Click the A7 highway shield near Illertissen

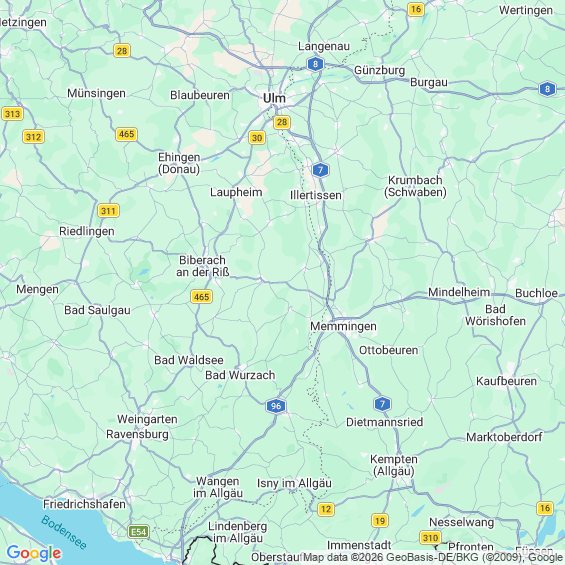point(320,170)
